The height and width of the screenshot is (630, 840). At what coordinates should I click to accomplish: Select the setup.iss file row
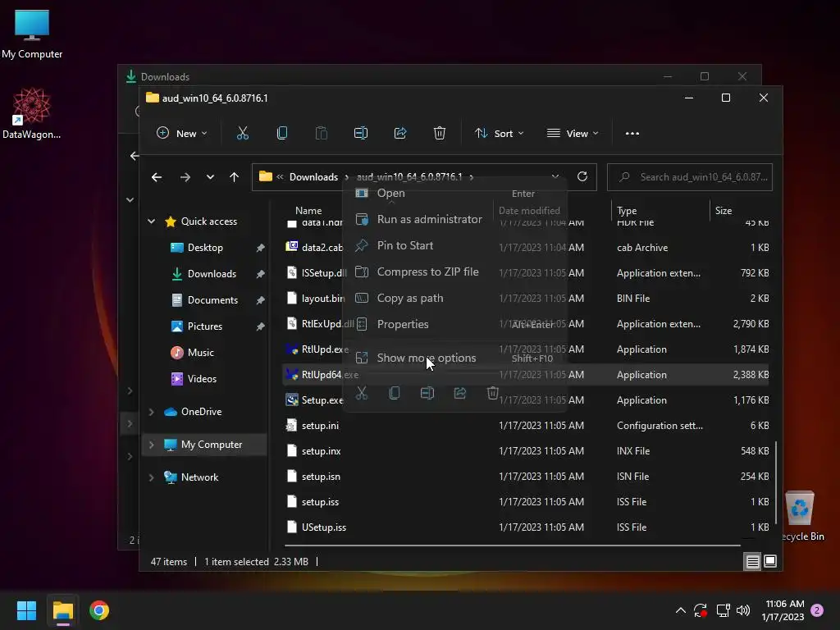coord(525,502)
